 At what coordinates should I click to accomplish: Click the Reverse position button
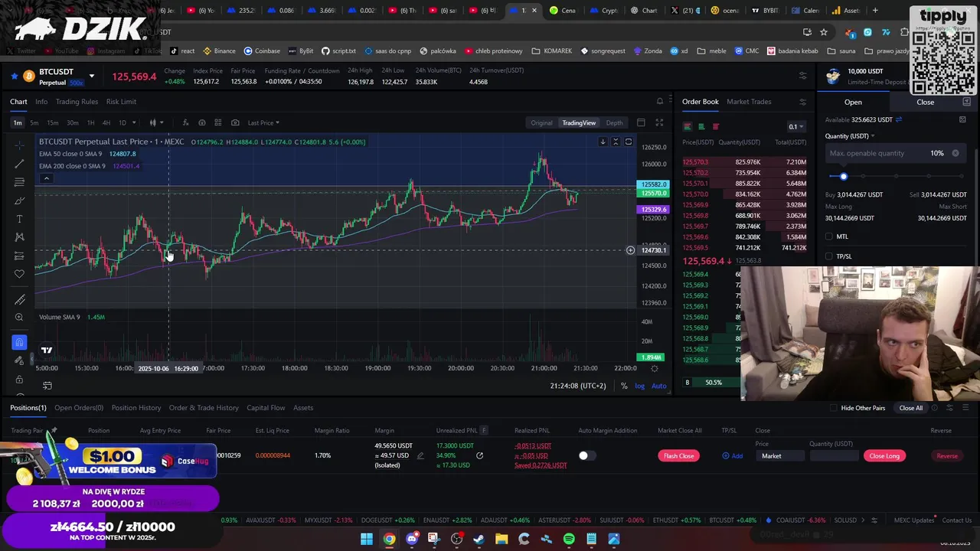947,455
